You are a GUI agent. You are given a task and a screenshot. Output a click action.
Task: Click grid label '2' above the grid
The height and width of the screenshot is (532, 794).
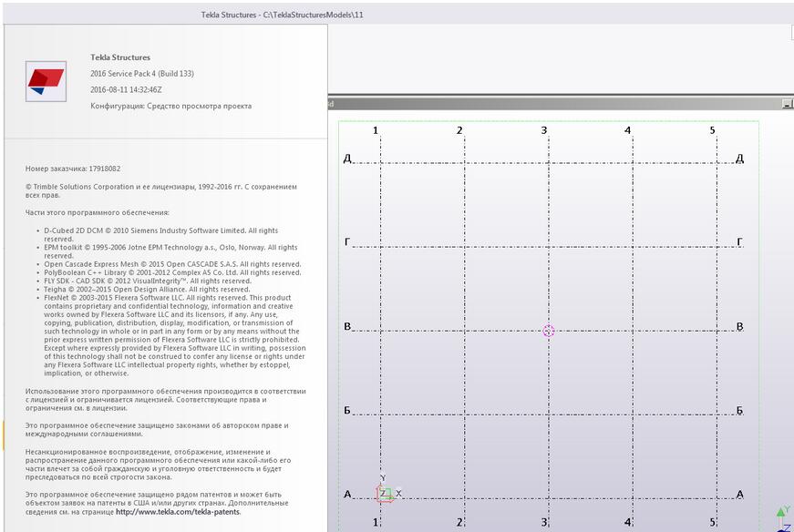(459, 130)
